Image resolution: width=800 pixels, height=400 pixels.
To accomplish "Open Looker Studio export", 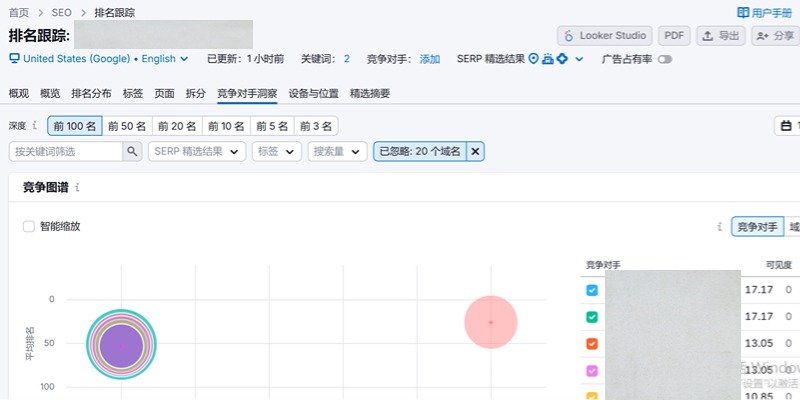I will click(x=605, y=36).
